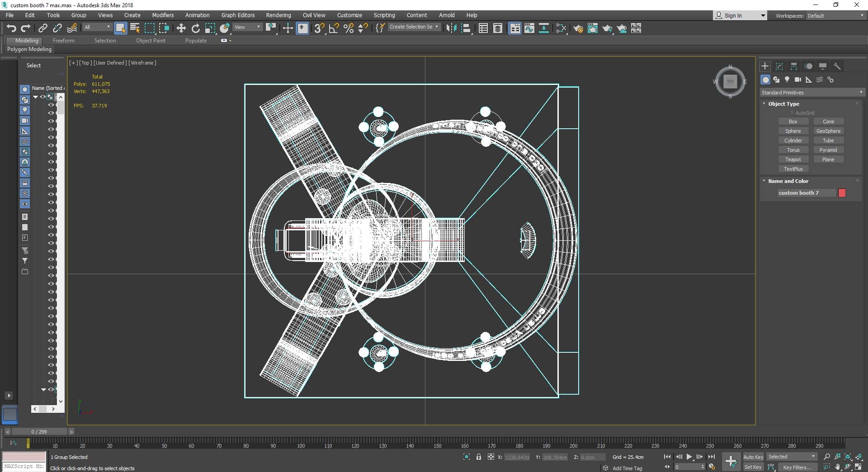Open the Standard Primitives dropdown
Image resolution: width=868 pixels, height=472 pixels.
(812, 93)
